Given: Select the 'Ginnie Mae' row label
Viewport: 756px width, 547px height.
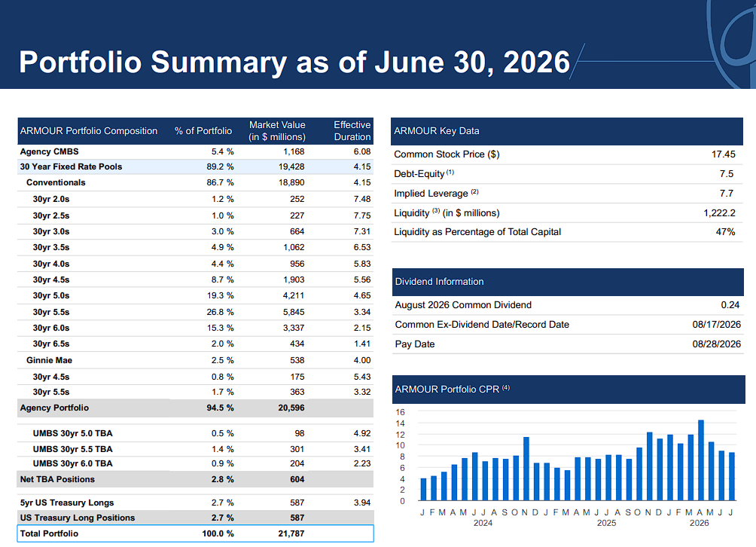Looking at the screenshot, I should 49,360.
